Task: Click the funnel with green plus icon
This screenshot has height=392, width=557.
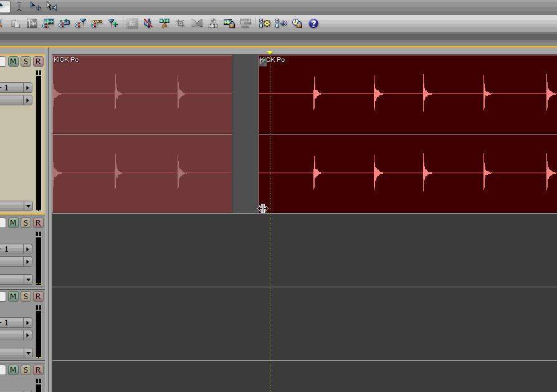Action: click(113, 24)
